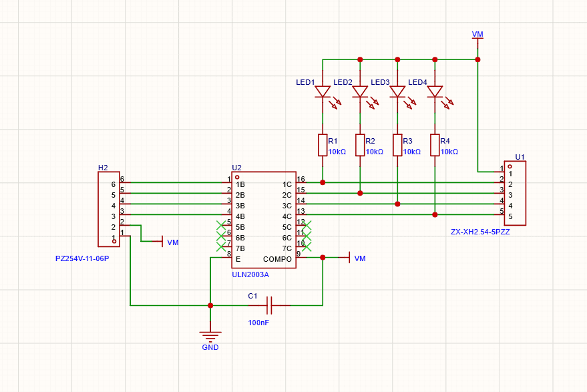Select the LED2 diode symbol
Viewport: 587px width, 392px height.
coord(360,92)
